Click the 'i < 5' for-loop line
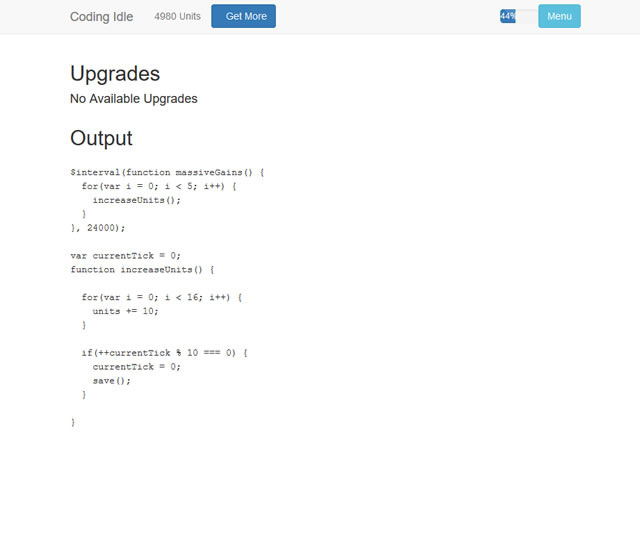640x537 pixels. pyautogui.click(x=159, y=186)
